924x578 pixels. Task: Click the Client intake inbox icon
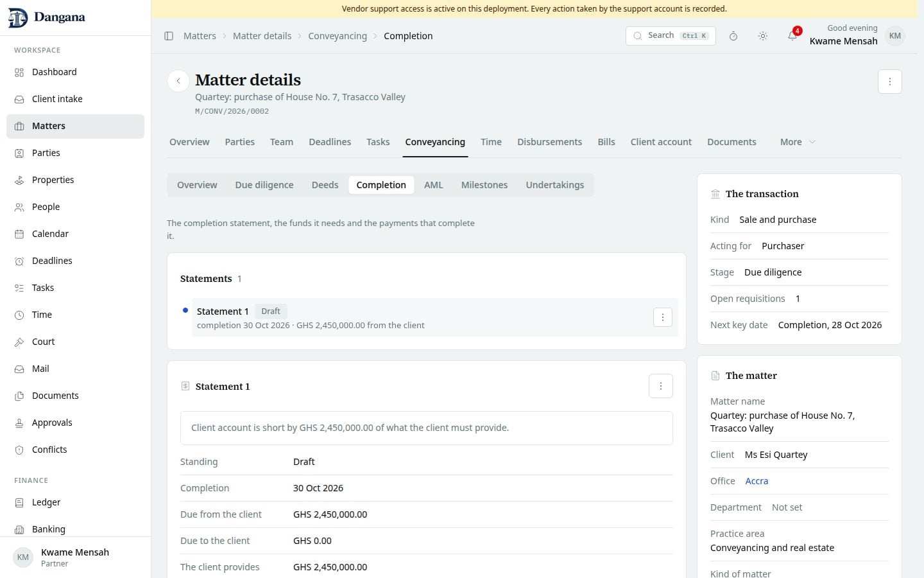point(19,99)
